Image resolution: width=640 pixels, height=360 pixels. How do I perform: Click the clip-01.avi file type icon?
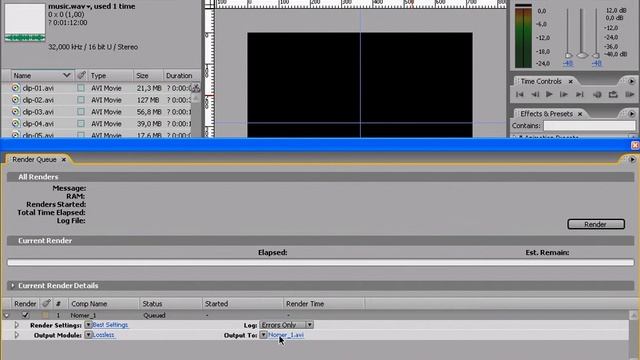click(16, 88)
